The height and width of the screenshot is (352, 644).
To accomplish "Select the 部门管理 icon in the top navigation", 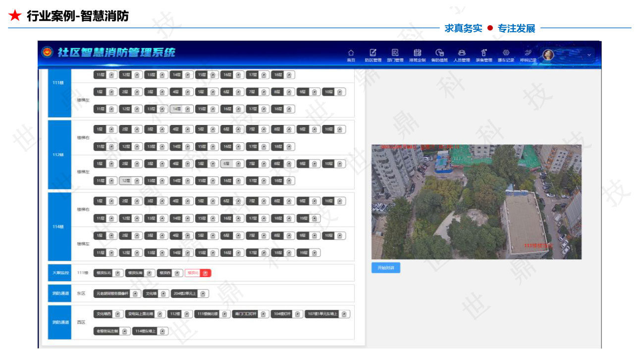I will click(396, 52).
